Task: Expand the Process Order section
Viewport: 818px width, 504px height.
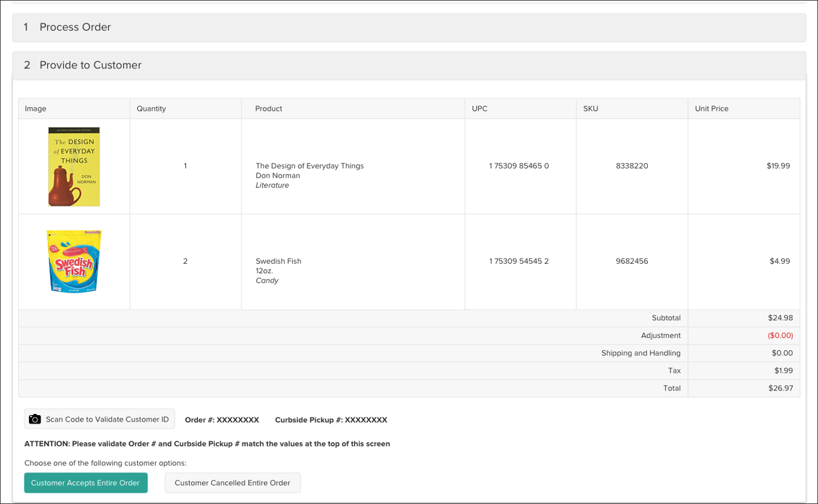Action: (75, 27)
